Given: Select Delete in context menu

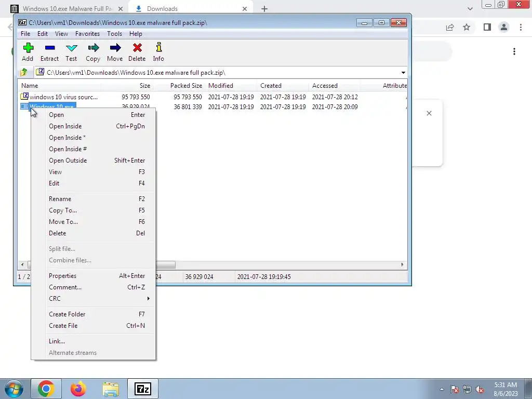Looking at the screenshot, I should pos(94,233).
